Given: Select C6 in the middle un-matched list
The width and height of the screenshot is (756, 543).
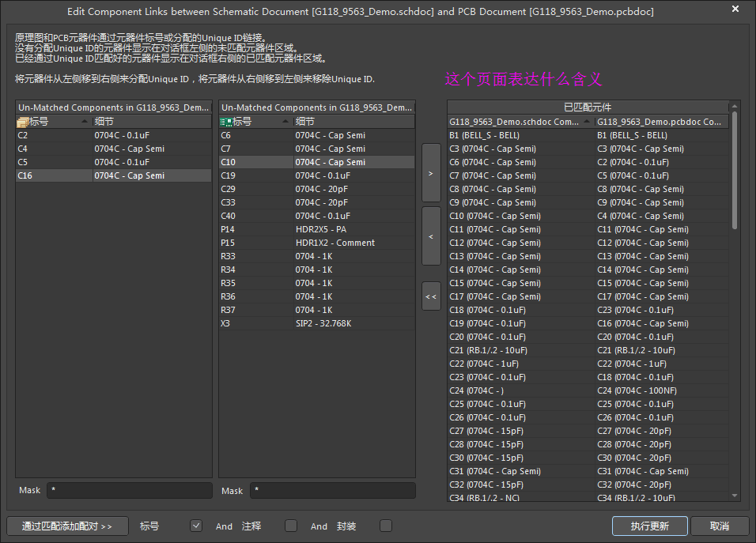Looking at the screenshot, I should pyautogui.click(x=317, y=135).
